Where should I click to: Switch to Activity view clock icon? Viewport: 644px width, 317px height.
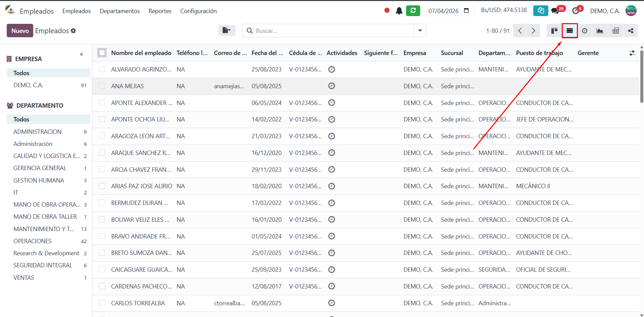585,31
